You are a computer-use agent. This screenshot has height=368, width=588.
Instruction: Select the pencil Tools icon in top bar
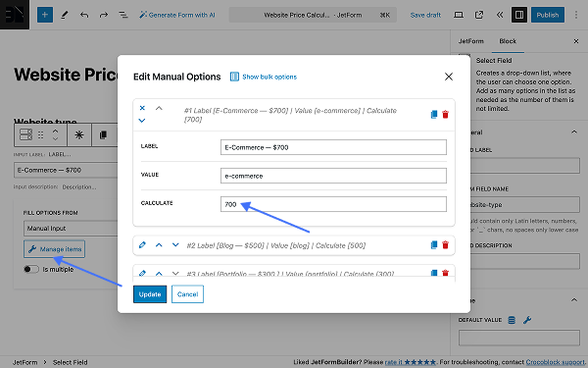[65, 15]
